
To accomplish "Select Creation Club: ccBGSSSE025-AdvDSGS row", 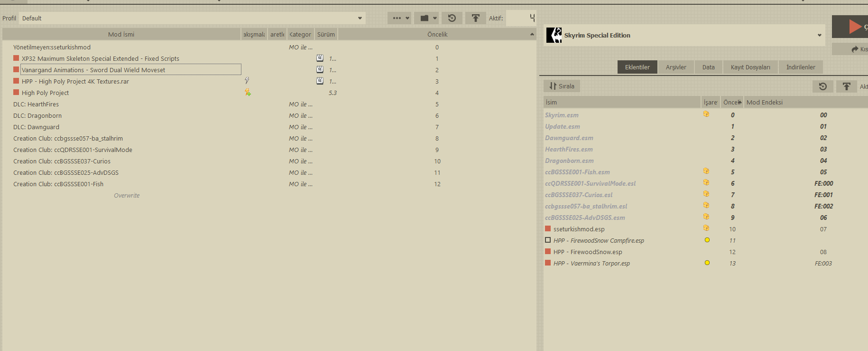I will (269, 172).
